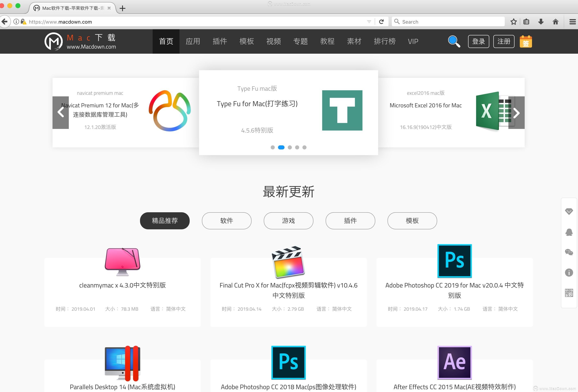
Task: Open Microsoft Excel 2016 for Mac title
Action: pos(426,105)
